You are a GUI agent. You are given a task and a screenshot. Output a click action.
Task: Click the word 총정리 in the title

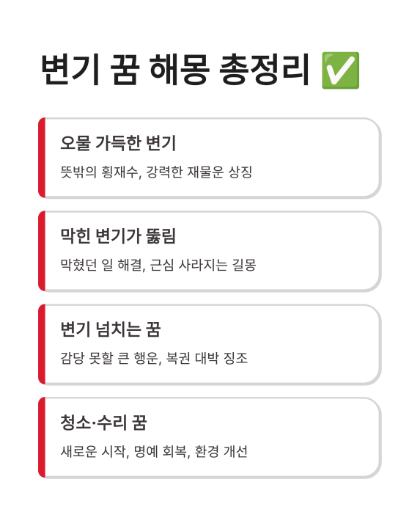click(x=264, y=70)
